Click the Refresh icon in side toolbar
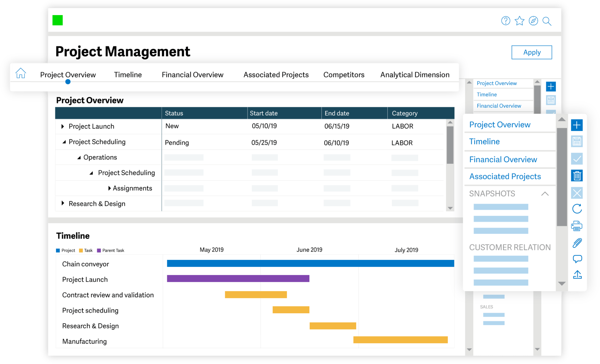 tap(577, 209)
